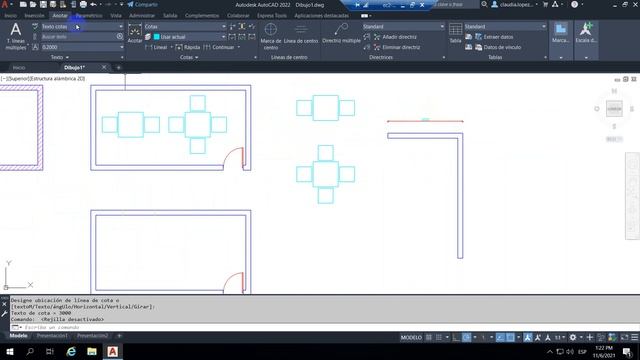Click the Lineal dimension button
The width and height of the screenshot is (640, 360).
[157, 47]
